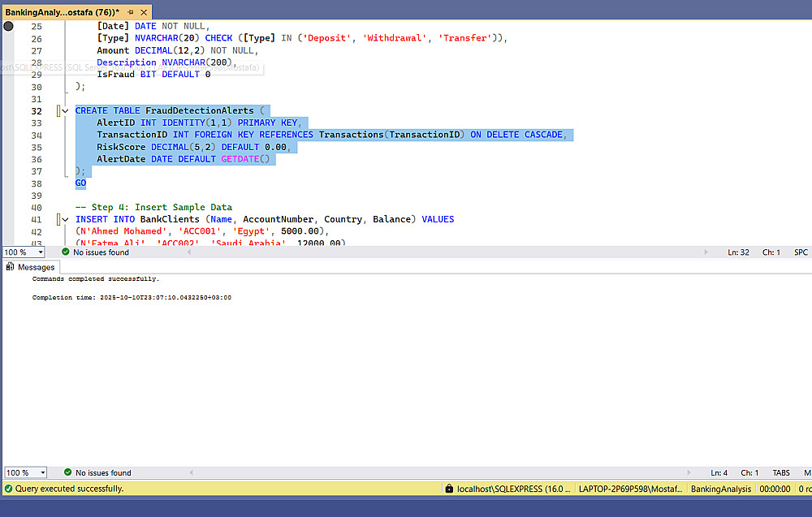Click the editor horizontal scrollbar right arrow
812x517 pixels.
pos(706,252)
